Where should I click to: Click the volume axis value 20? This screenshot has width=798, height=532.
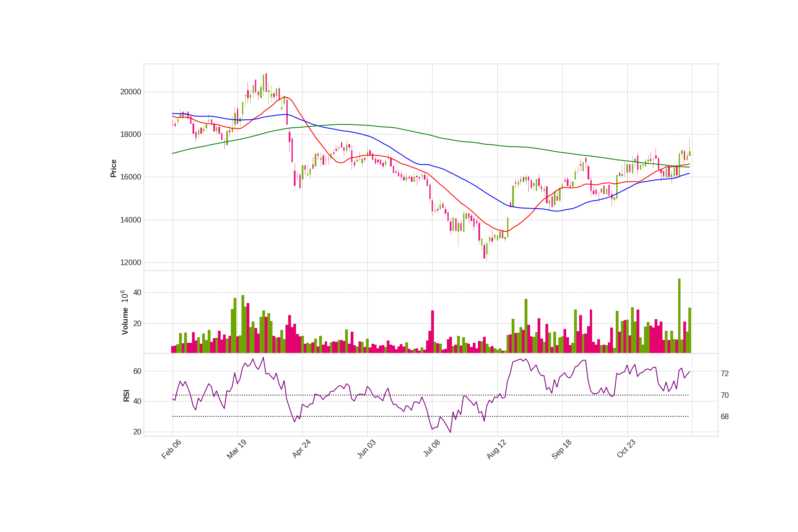137,323
